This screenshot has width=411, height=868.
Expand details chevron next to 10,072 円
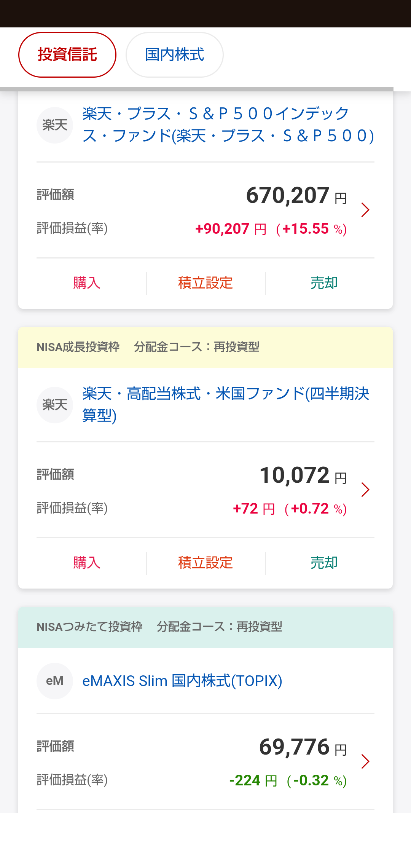[x=365, y=490]
